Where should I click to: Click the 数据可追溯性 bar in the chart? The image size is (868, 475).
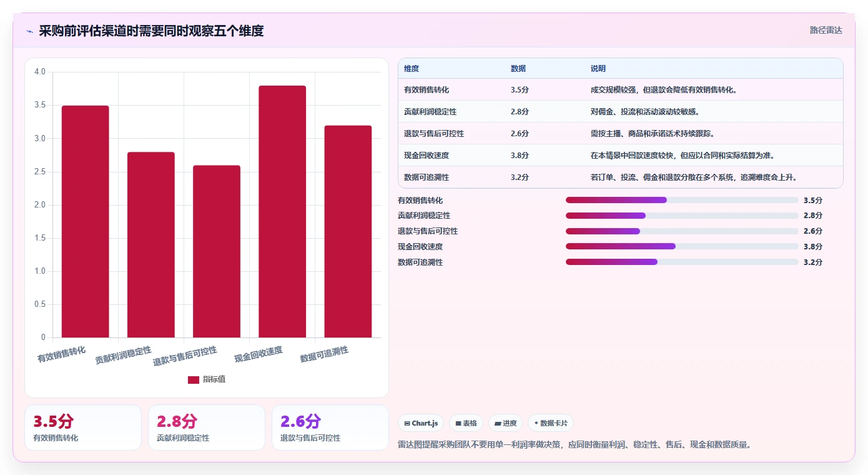(x=348, y=232)
